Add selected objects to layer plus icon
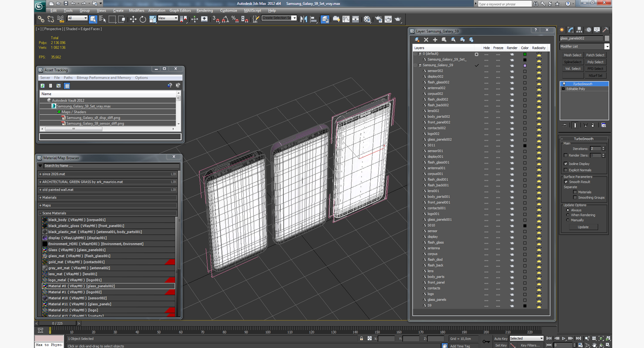This screenshot has width=644, height=348. point(435,40)
